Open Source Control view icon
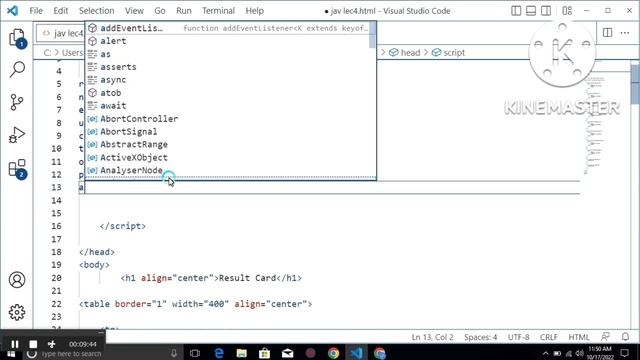The width and height of the screenshot is (640, 360). coord(17,102)
